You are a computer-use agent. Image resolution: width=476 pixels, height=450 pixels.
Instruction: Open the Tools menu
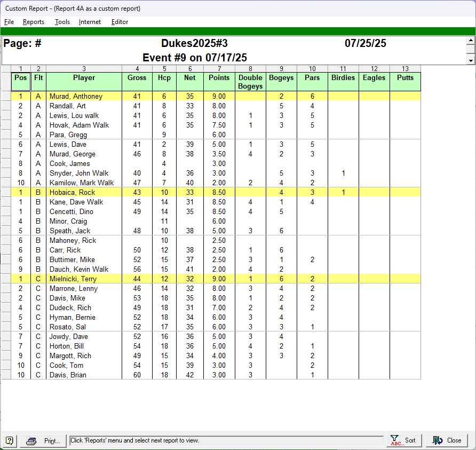tap(62, 22)
